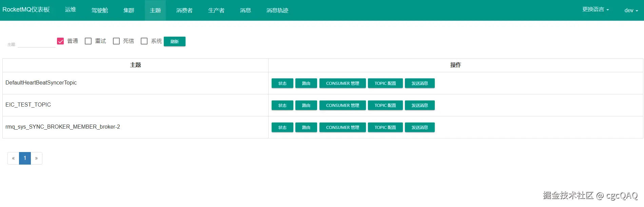This screenshot has width=644, height=207.
Task: Expand the 更换语言 dropdown
Action: pos(596,10)
